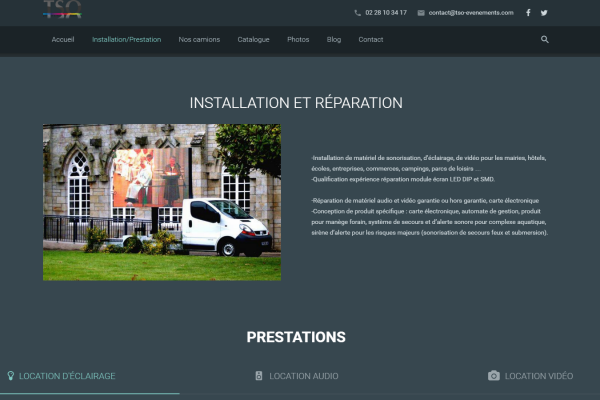Viewport: 600px width, 400px height.
Task: Visit the Blog section
Action: coord(334,39)
